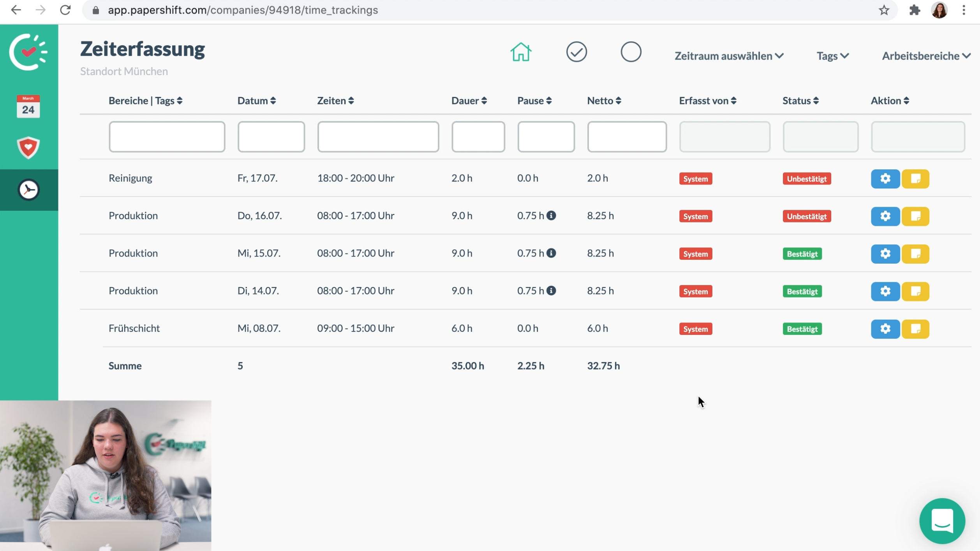Open settings gear for the Reinigung entry
980x551 pixels.
click(885, 179)
